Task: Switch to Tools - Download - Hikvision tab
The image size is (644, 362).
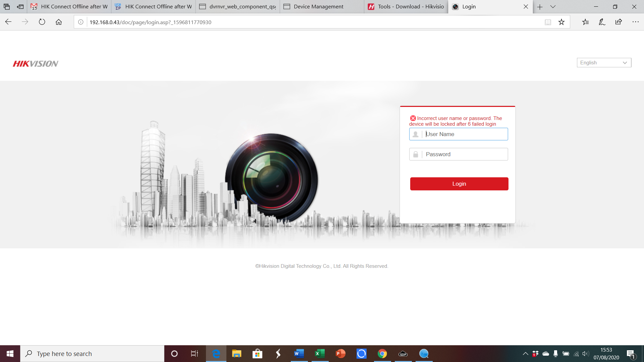Action: (406, 7)
